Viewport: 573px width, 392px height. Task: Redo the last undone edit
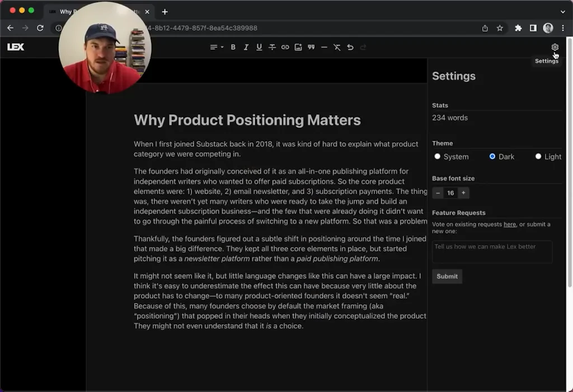tap(363, 47)
